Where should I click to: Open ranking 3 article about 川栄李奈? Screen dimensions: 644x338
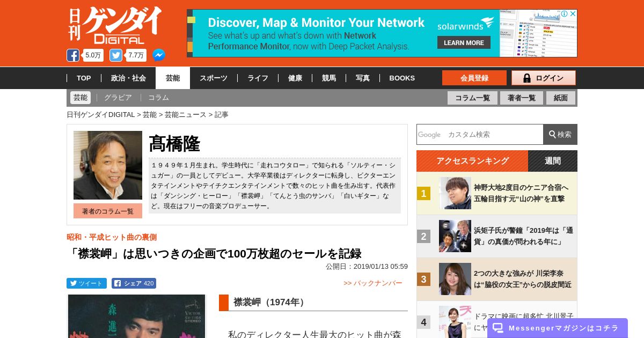(x=523, y=279)
